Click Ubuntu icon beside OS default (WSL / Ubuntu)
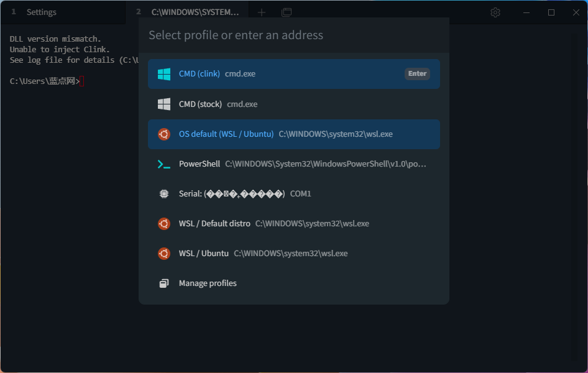This screenshot has width=588, height=373. coord(164,134)
